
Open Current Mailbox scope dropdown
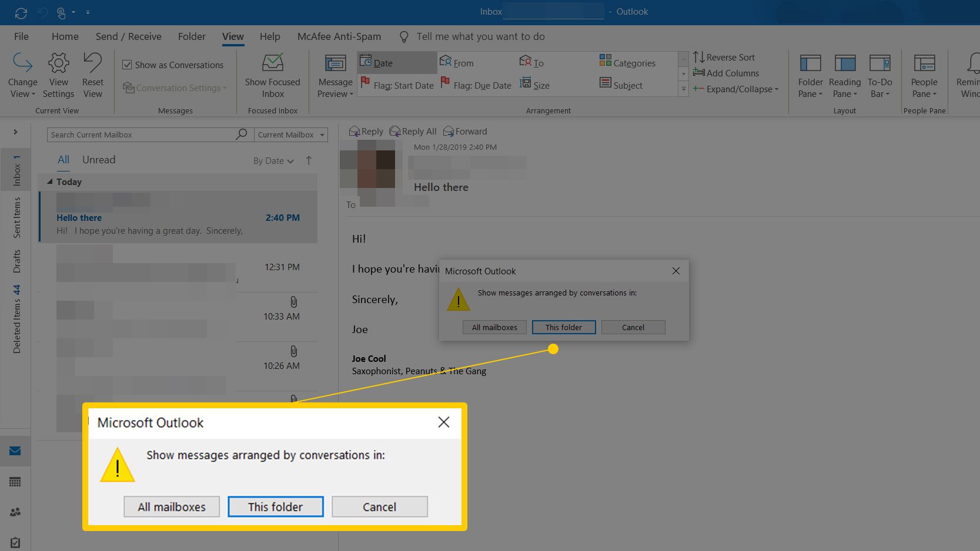tap(291, 135)
